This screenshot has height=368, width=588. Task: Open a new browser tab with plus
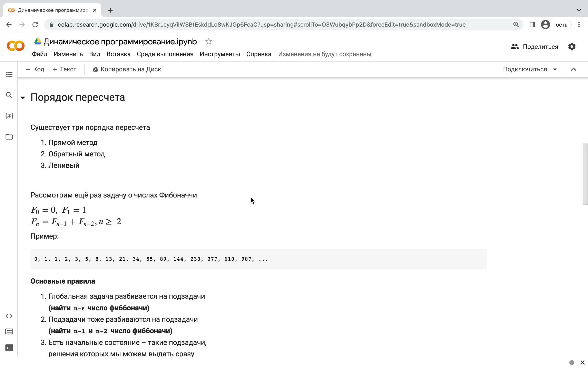click(x=110, y=10)
